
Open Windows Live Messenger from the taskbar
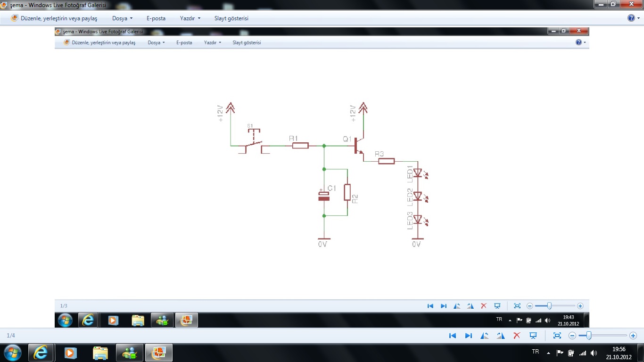(x=130, y=353)
